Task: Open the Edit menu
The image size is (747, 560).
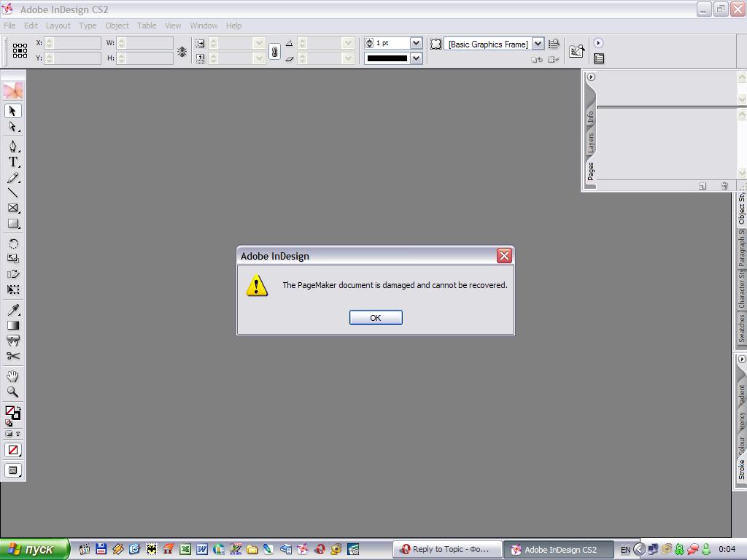Action: [x=31, y=26]
